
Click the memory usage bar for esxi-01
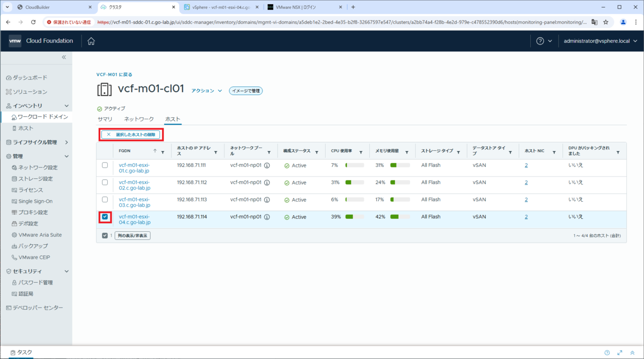point(400,165)
